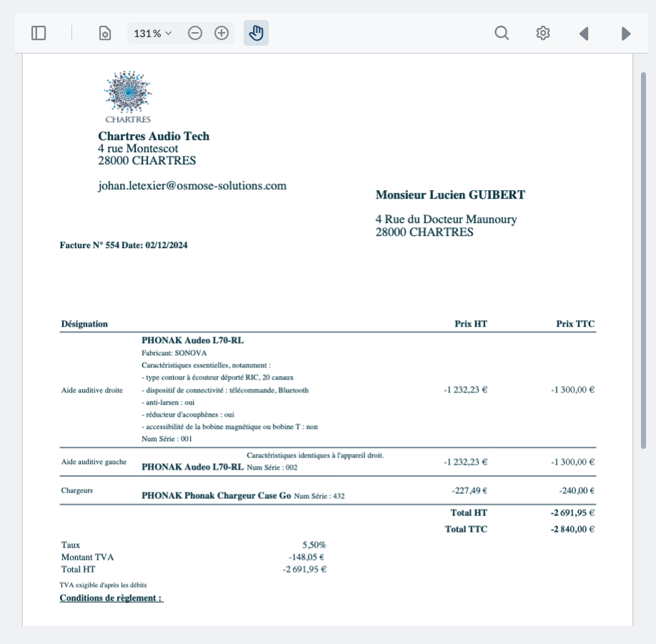Go to the previous page
The height and width of the screenshot is (644, 656).
pyautogui.click(x=584, y=33)
